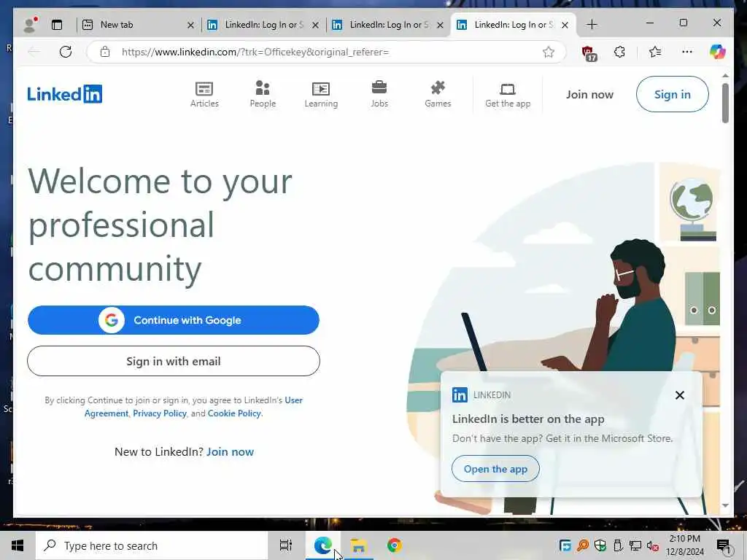747x560 pixels.
Task: Open the Learning section
Action: pyautogui.click(x=321, y=94)
